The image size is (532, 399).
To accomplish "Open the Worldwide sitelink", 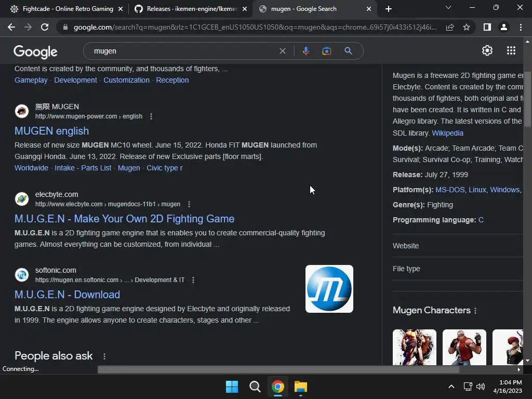I will click(31, 168).
